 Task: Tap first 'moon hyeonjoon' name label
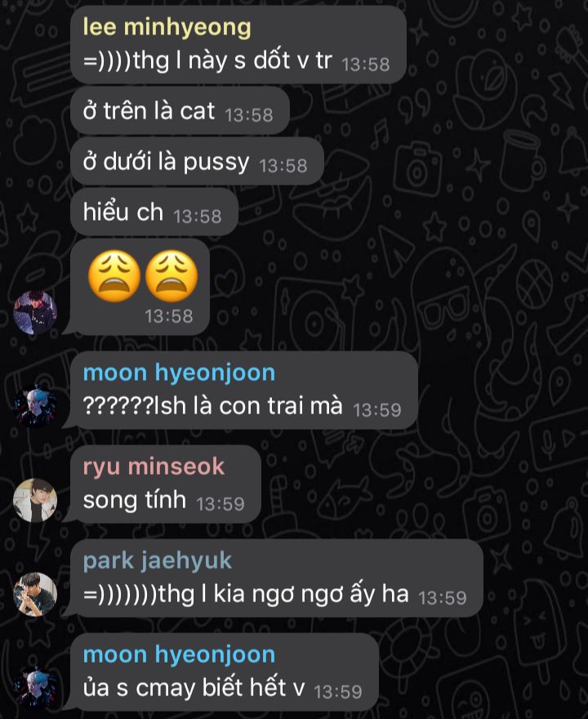pos(179,373)
